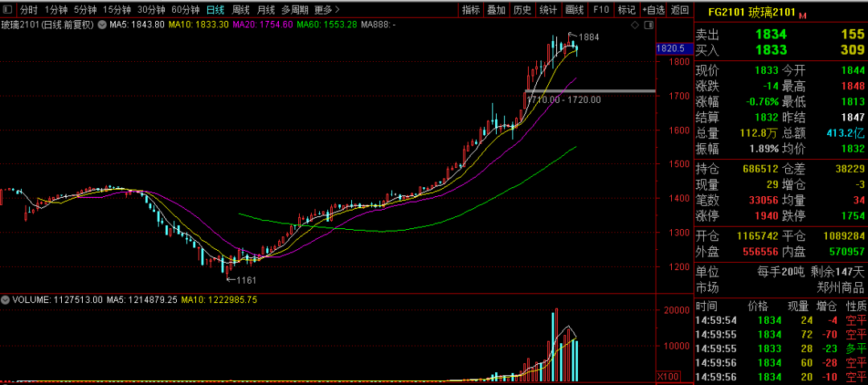The width and height of the screenshot is (868, 385).
Task: Switch to 日线 daily chart
Action: pyautogui.click(x=215, y=10)
